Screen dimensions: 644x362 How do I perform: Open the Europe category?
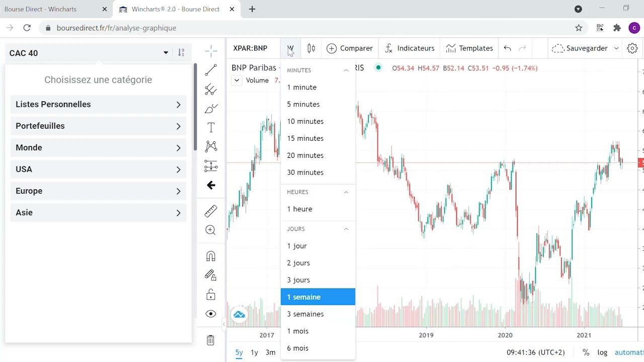(x=98, y=191)
